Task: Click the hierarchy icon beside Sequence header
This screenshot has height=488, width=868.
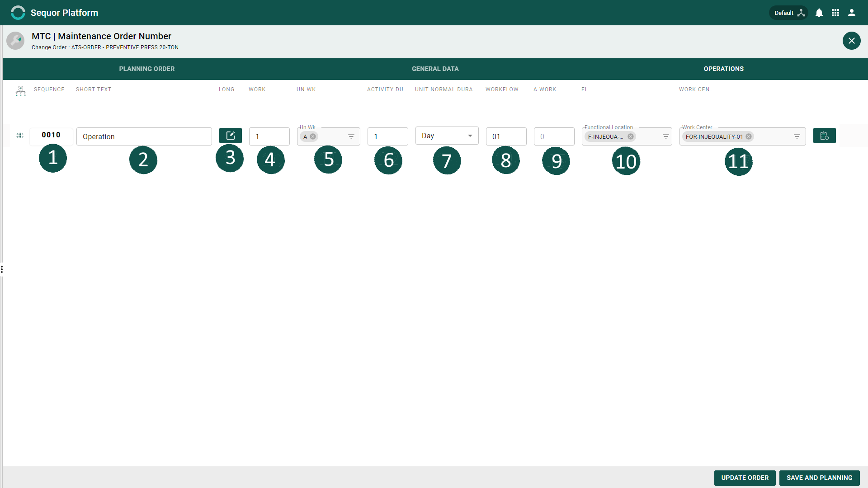Action: click(21, 91)
